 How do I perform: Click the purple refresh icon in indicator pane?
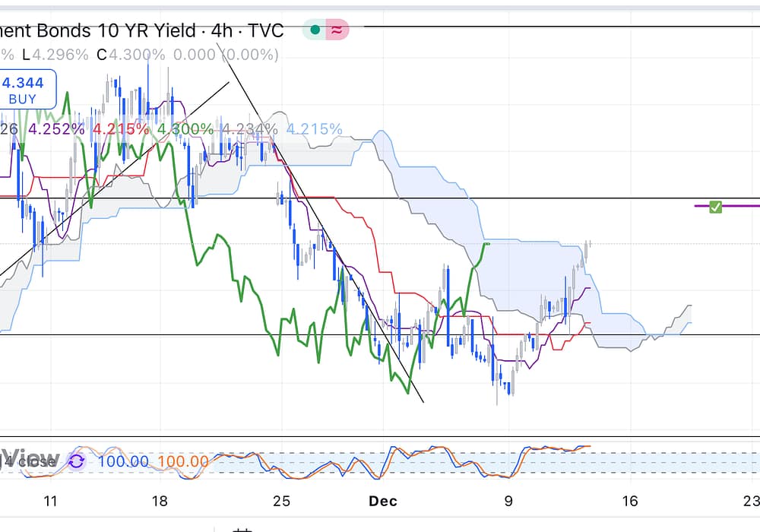coord(76,461)
